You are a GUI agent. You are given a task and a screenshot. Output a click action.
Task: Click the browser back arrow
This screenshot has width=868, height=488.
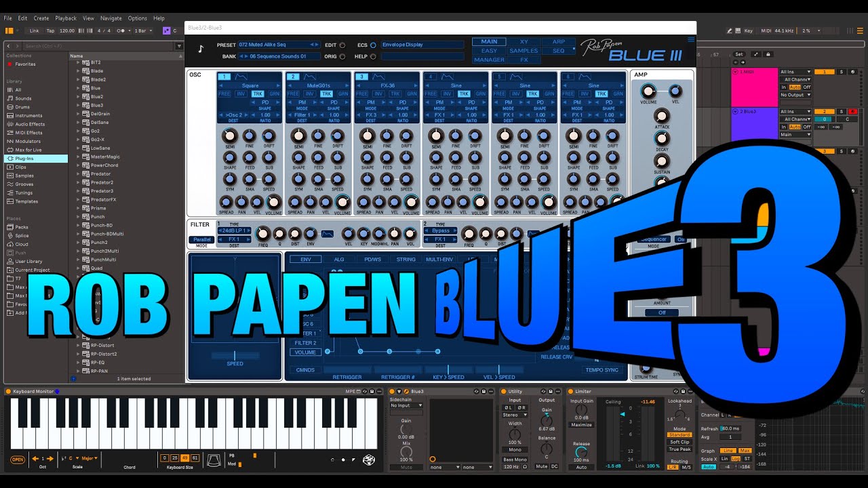point(9,46)
